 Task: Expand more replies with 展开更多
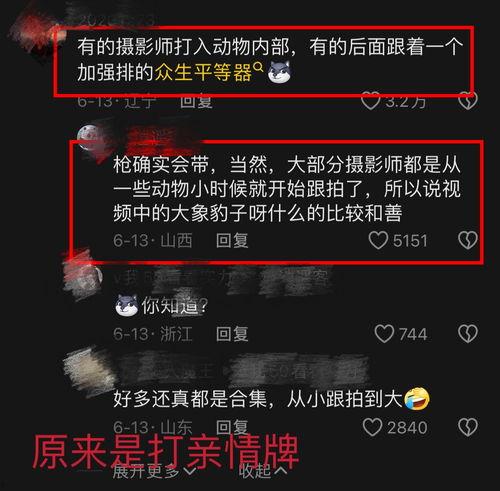tap(154, 471)
